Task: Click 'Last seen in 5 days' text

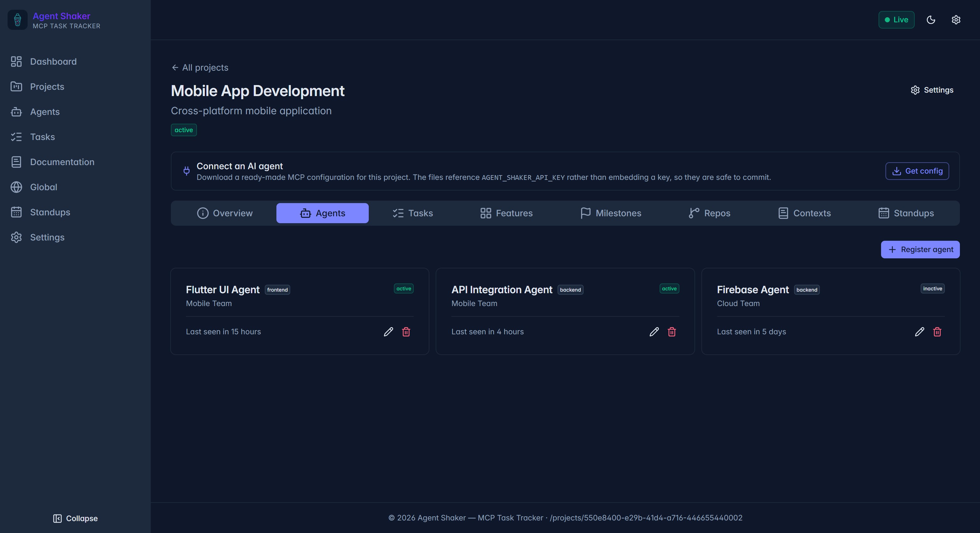Action: 751,332
